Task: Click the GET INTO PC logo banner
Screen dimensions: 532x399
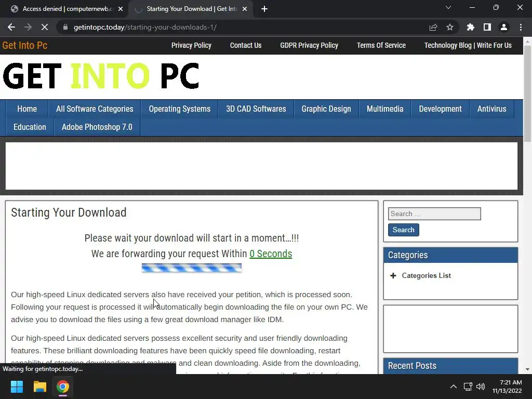Action: tap(101, 76)
